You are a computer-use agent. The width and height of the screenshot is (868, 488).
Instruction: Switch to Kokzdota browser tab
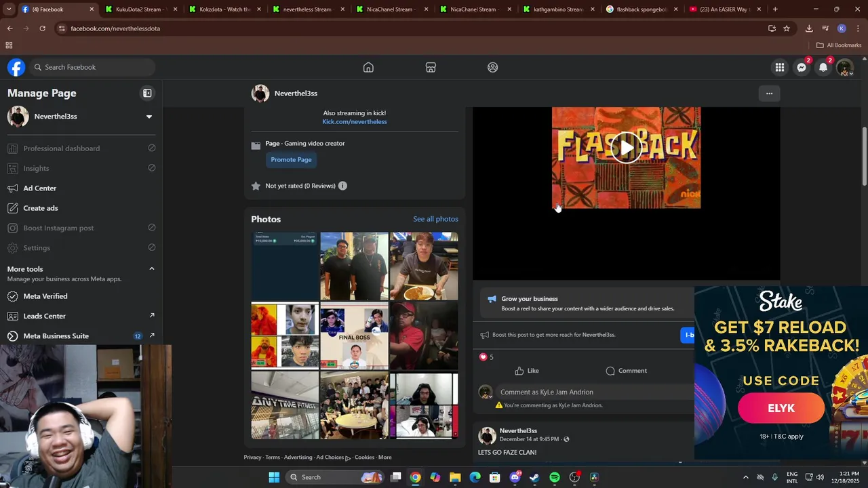click(224, 9)
